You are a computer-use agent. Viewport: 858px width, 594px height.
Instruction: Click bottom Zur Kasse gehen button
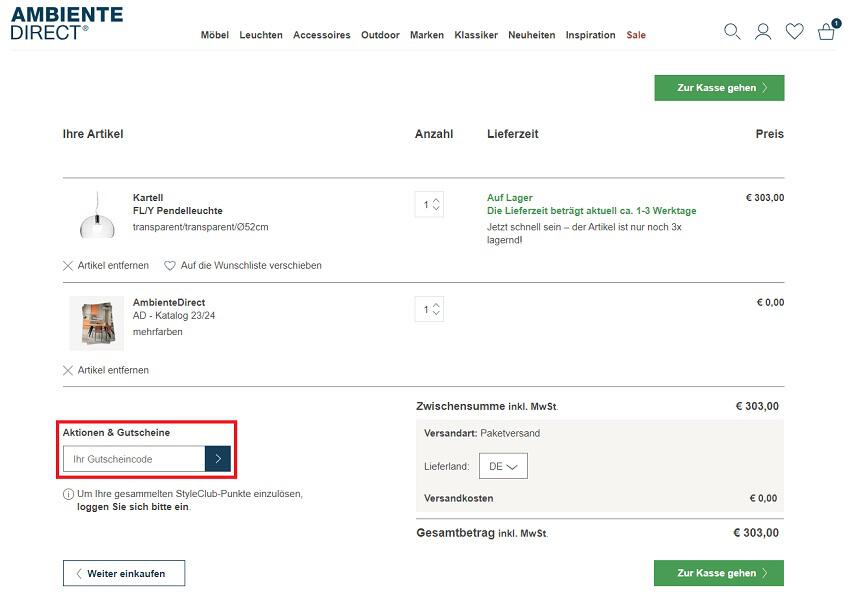[x=719, y=573]
